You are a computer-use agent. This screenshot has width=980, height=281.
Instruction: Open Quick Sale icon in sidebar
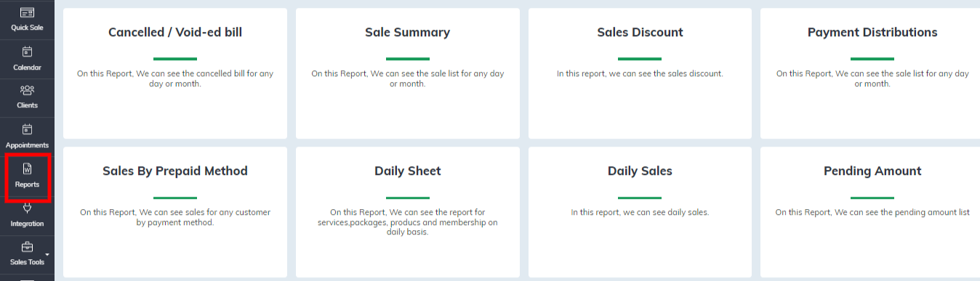(27, 12)
